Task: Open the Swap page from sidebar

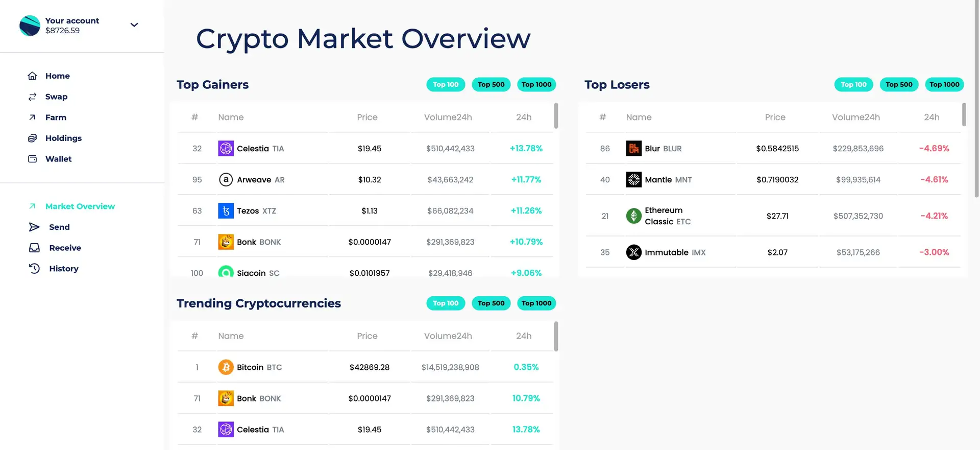Action: [x=56, y=97]
